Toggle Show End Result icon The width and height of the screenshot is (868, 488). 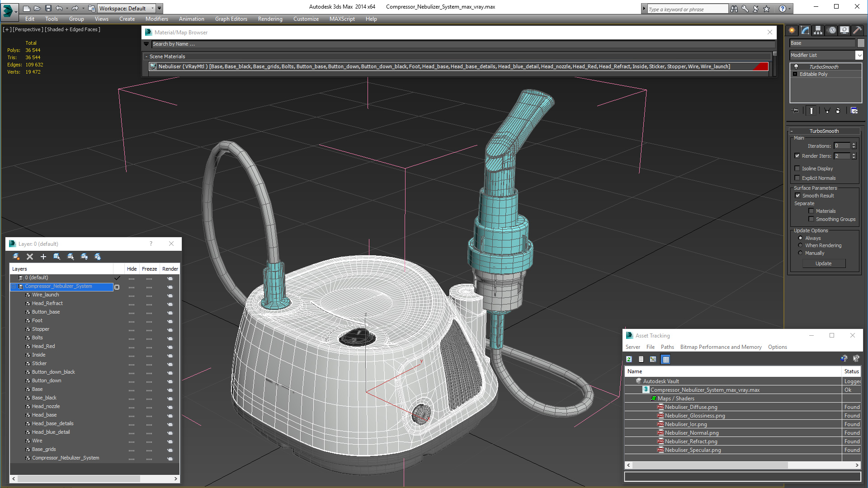tap(811, 111)
